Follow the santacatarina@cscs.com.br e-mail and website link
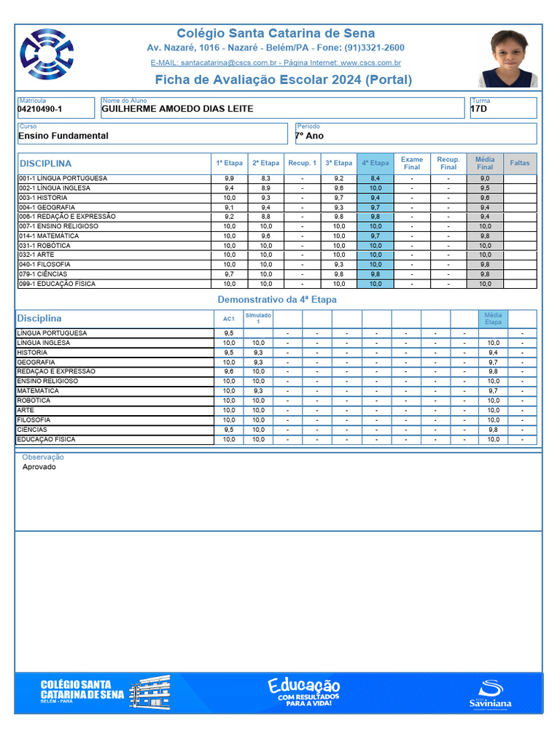 [x=276, y=63]
